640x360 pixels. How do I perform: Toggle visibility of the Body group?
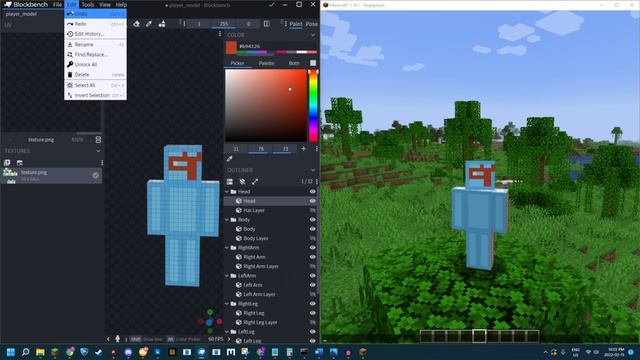click(x=313, y=220)
